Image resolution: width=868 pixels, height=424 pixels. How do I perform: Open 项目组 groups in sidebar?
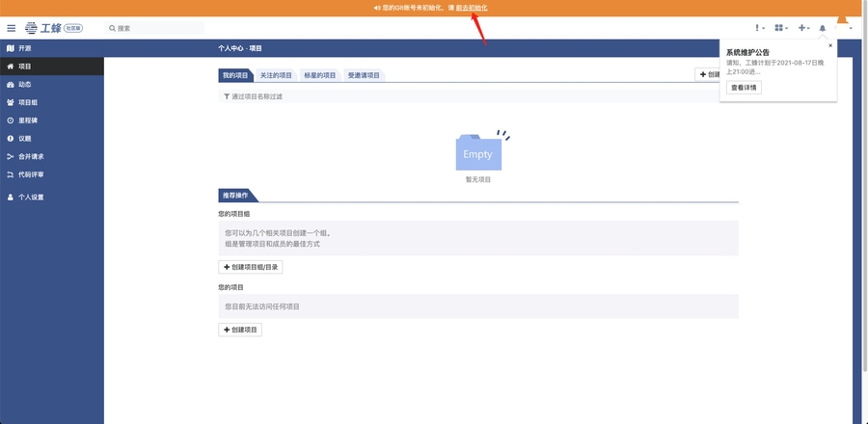[x=28, y=102]
